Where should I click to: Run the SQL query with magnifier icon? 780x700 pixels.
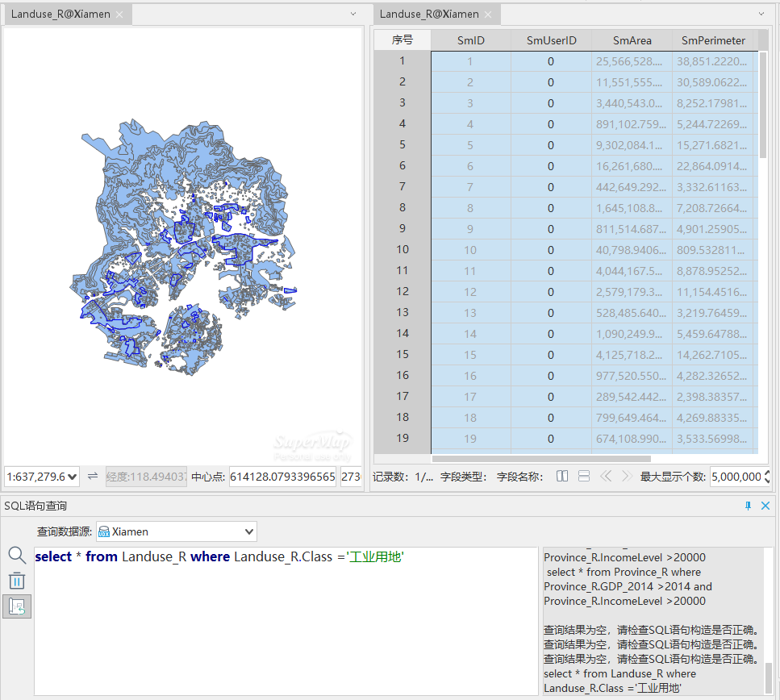click(x=17, y=555)
